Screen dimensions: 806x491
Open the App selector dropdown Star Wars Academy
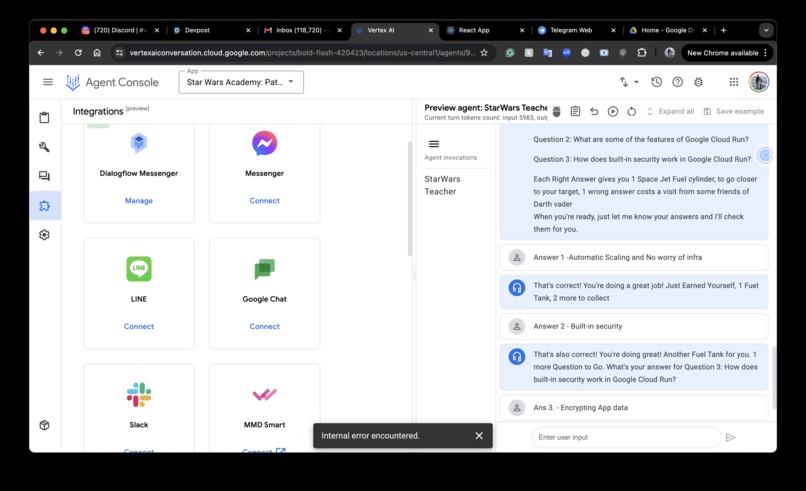coord(241,82)
